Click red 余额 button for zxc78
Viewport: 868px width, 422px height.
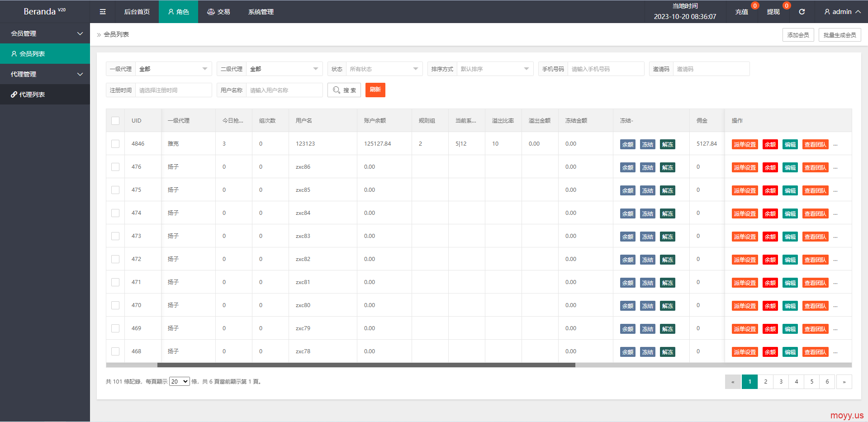point(770,352)
